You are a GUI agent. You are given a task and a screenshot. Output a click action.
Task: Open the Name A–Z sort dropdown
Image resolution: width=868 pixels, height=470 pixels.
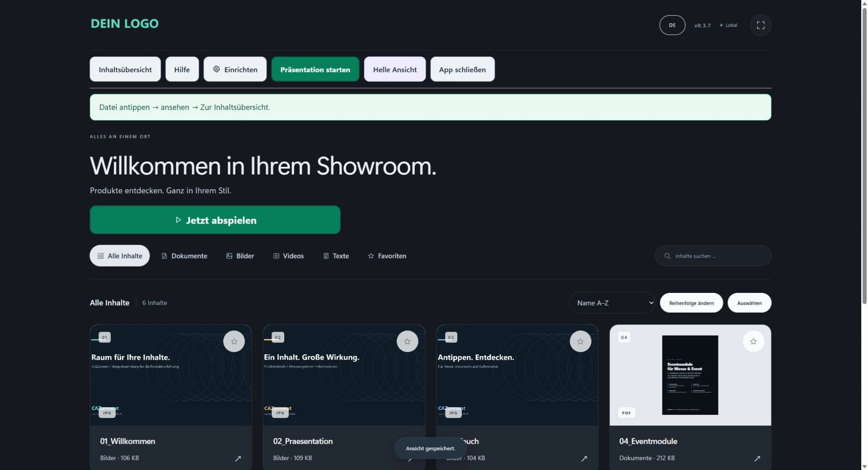pyautogui.click(x=612, y=303)
